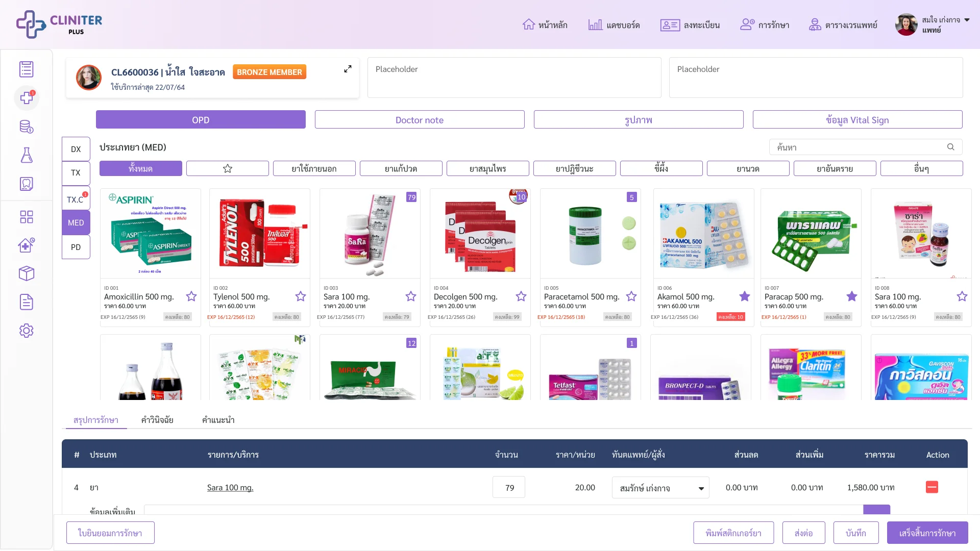Image resolution: width=980 pixels, height=551 pixels.
Task: Click เสร็จสิ้นการรักษา button
Action: coord(927,533)
